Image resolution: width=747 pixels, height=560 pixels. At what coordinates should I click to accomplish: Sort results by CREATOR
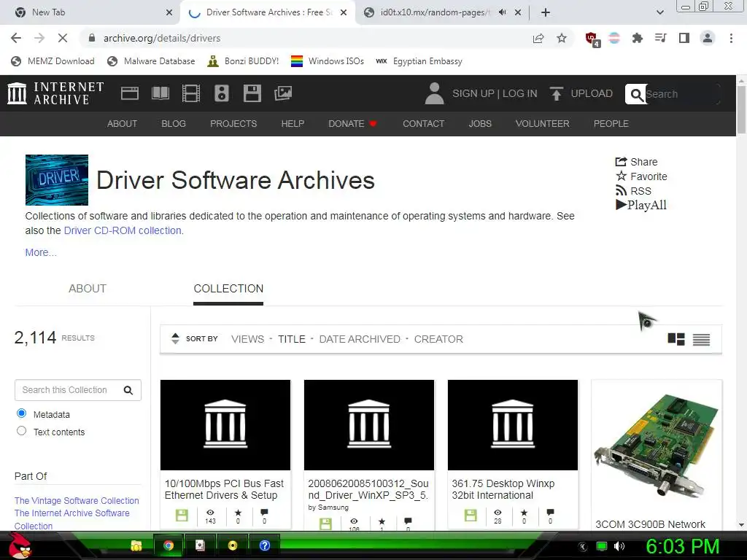point(438,339)
